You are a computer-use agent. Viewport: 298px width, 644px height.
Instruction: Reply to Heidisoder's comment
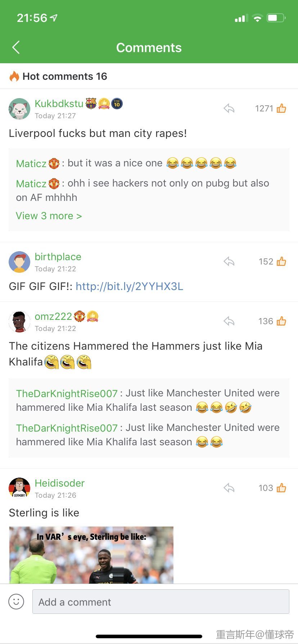pos(229,488)
